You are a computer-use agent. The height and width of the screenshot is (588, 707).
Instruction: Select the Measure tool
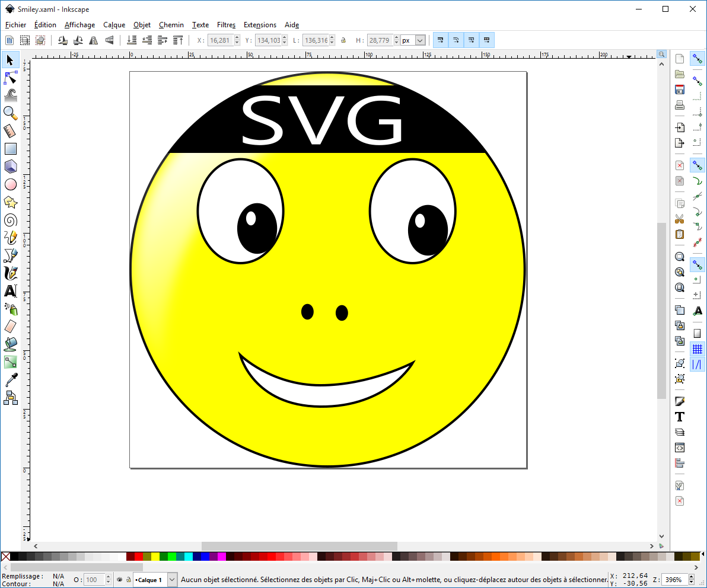10,130
